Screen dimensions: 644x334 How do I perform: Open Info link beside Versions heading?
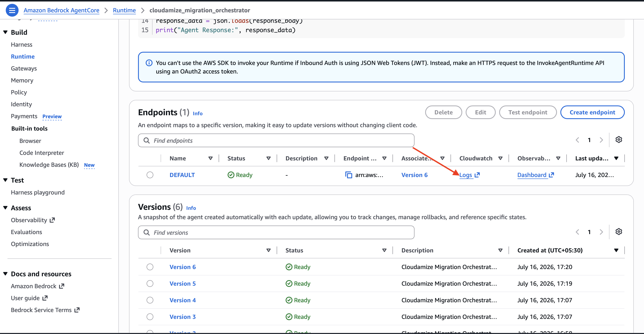click(191, 208)
